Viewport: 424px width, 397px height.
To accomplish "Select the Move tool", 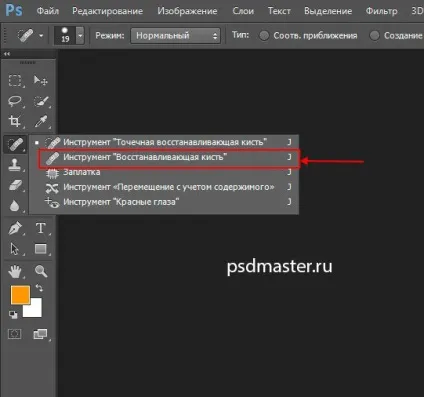I will point(41,80).
